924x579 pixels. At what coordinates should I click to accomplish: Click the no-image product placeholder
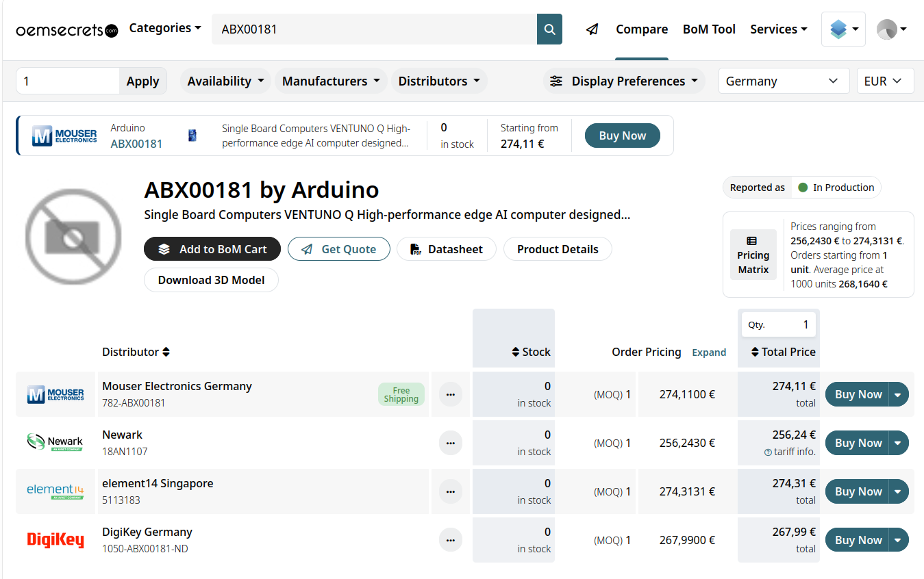pos(73,237)
